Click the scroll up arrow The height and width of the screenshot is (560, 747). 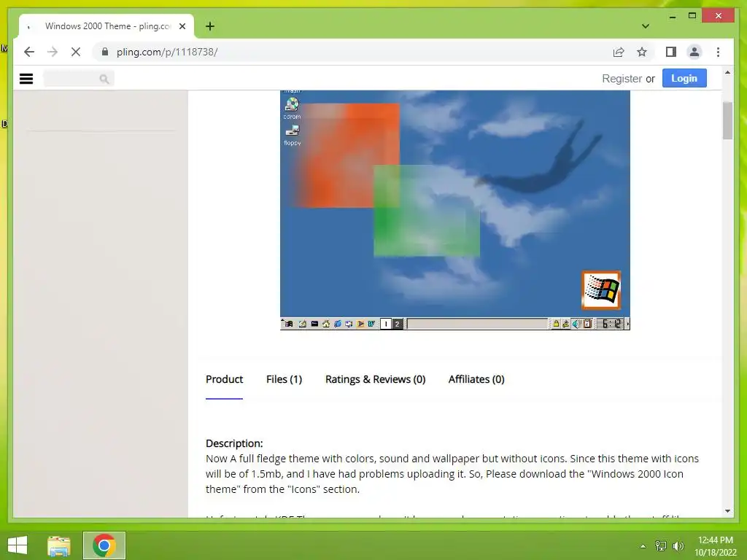727,72
